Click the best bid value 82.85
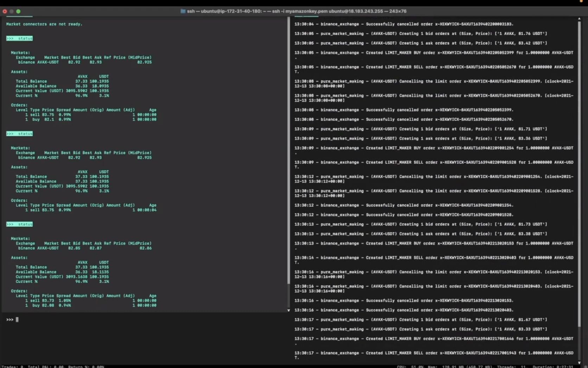 74,248
